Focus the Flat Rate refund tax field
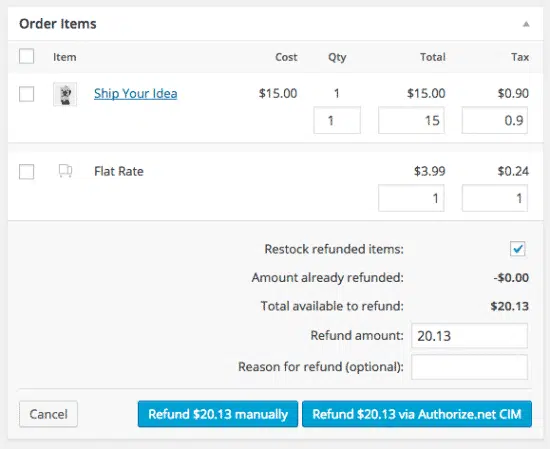 [495, 198]
